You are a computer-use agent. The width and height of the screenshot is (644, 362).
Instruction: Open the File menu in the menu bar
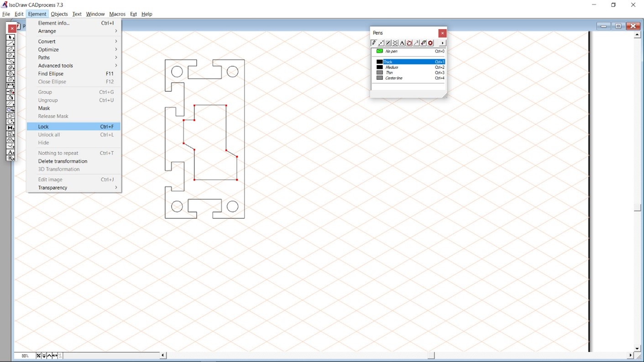click(6, 14)
